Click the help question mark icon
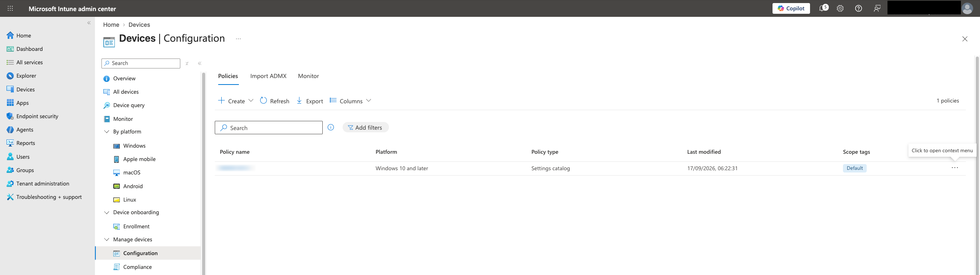The width and height of the screenshot is (980, 275). point(859,8)
